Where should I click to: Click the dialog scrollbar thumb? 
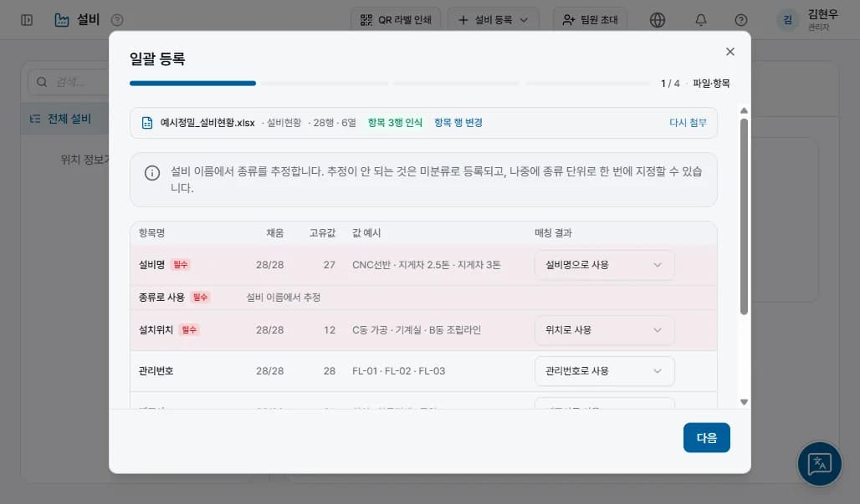tap(744, 216)
